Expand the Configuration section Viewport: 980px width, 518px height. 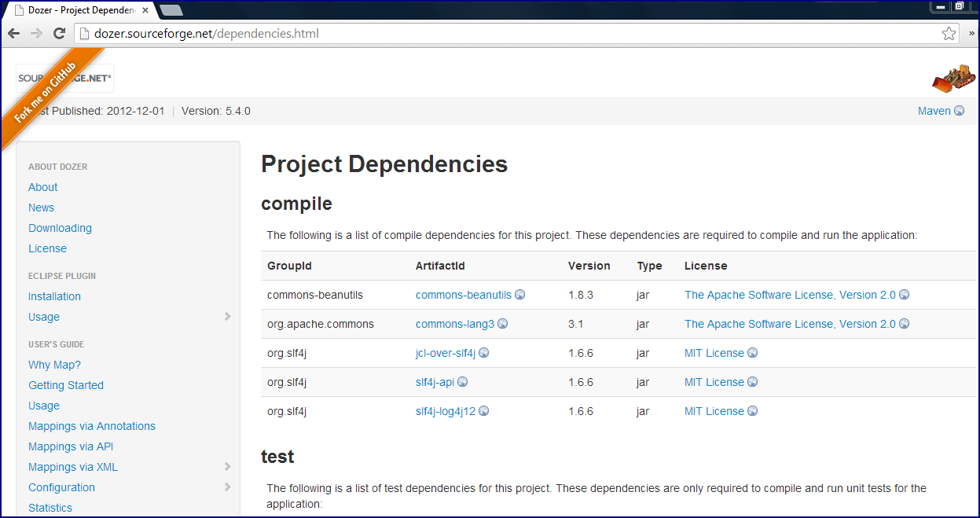tap(228, 487)
